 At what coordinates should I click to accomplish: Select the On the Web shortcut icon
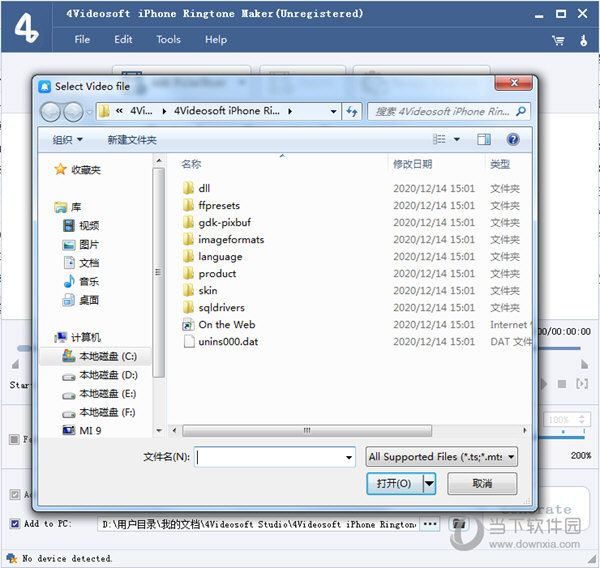188,325
